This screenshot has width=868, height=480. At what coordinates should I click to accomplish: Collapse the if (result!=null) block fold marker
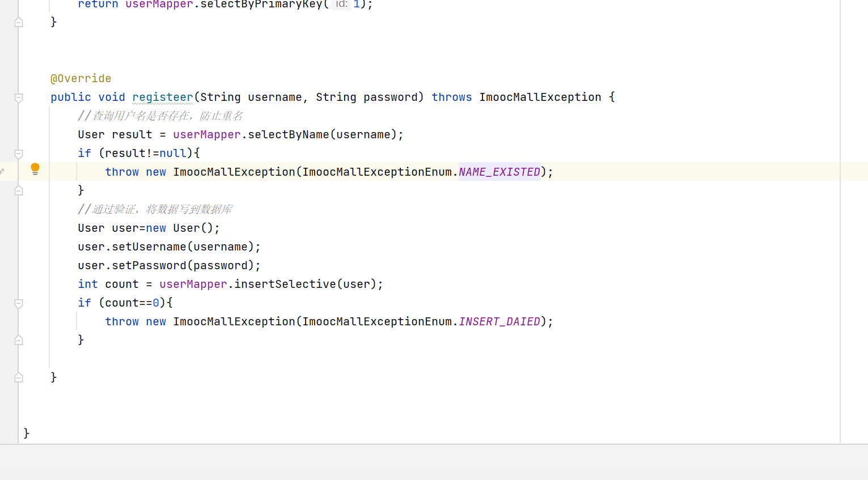[x=19, y=154]
